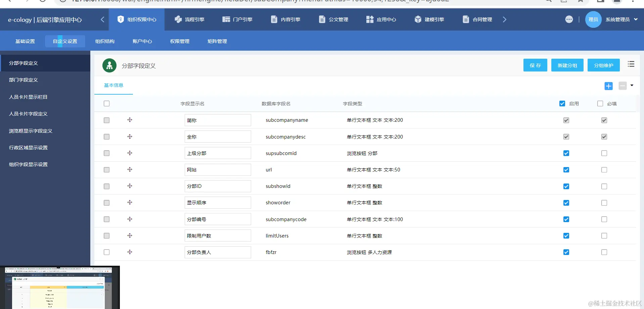Click the 理员 user avatar
The width and height of the screenshot is (644, 309).
(593, 19)
